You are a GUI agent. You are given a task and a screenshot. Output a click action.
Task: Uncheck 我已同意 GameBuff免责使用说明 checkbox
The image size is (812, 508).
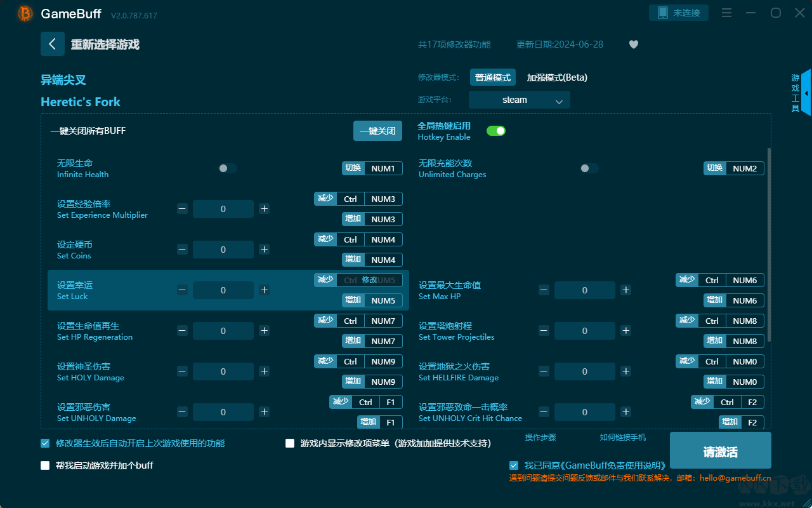(x=514, y=465)
